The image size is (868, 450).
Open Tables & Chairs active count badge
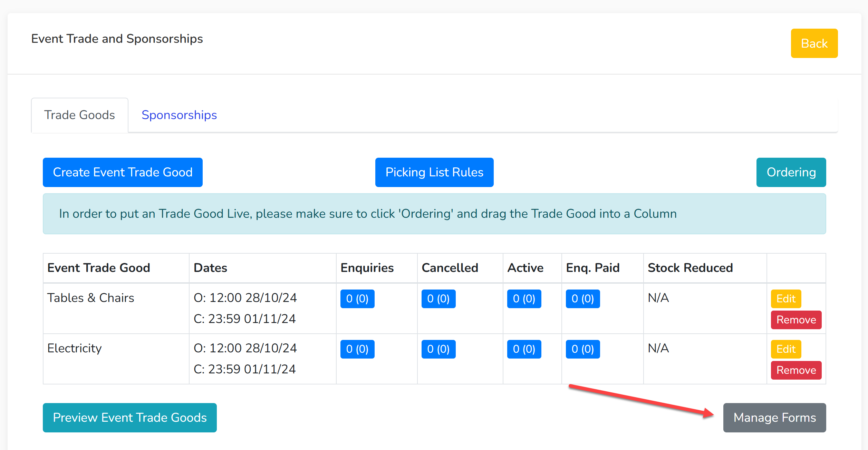pos(524,299)
